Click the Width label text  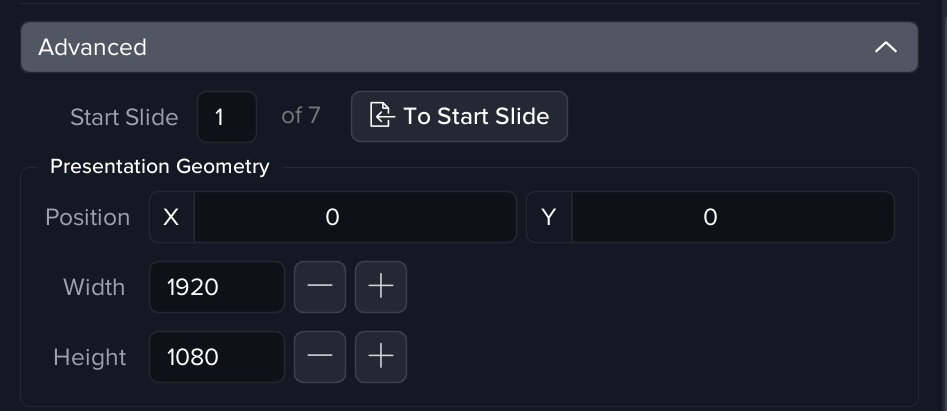94,287
